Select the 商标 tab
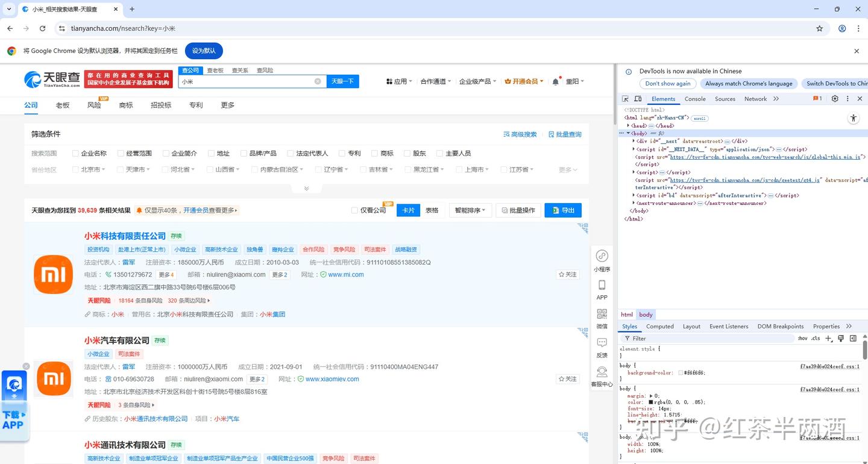 (x=126, y=105)
